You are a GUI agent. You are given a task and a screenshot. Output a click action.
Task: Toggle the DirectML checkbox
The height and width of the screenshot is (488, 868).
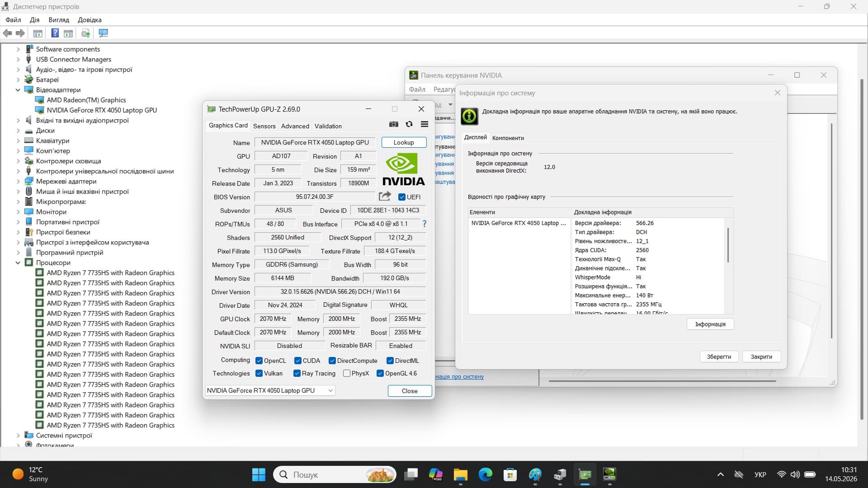[390, 361]
